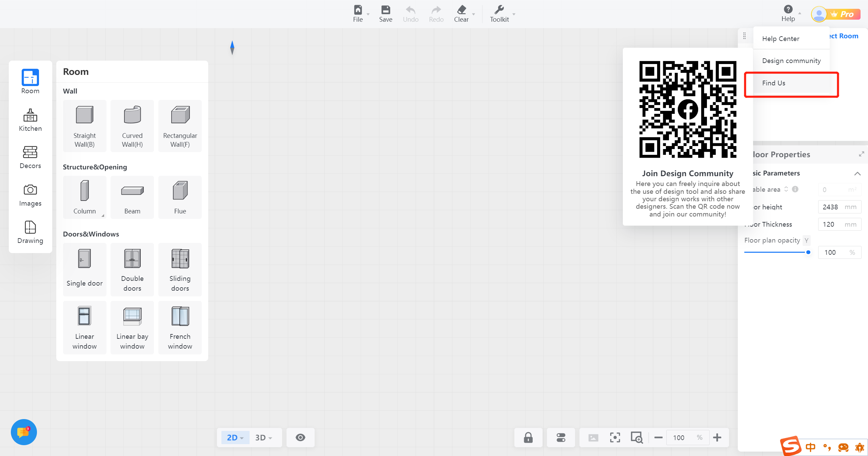Open the Toolkit dropdown arrow
This screenshot has width=868, height=456.
[514, 14]
